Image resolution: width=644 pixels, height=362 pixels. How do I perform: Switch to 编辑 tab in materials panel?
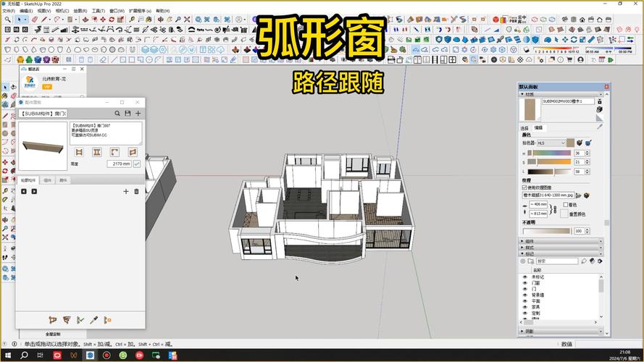click(538, 128)
